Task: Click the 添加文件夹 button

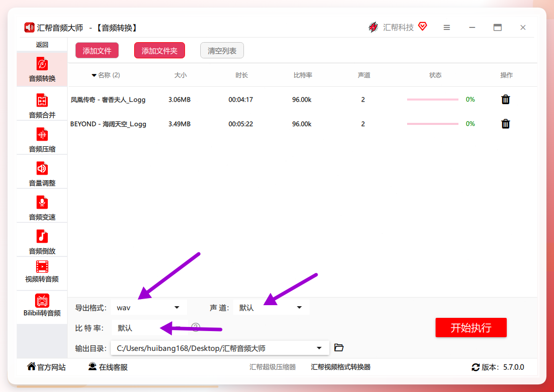Action: 160,50
